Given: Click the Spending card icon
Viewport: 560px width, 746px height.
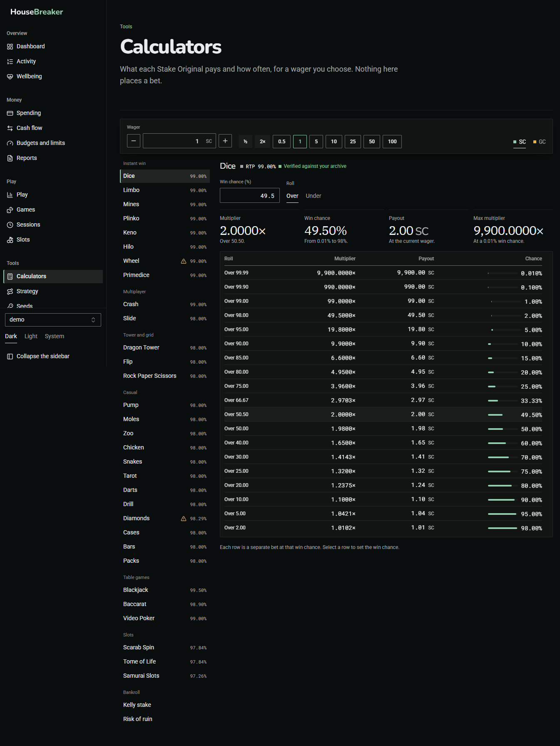Looking at the screenshot, I should [x=10, y=113].
